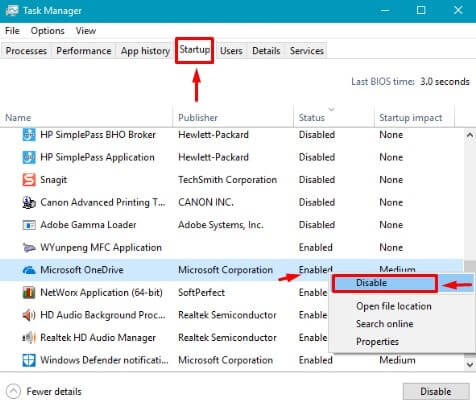Click the scrollbar down arrow
The height and width of the screenshot is (407, 476).
pos(470,365)
